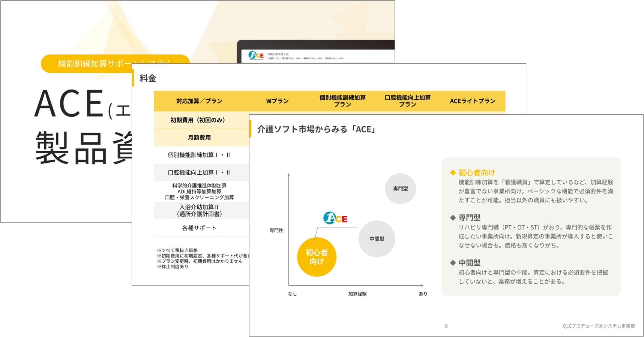Click the gray 専門型 circle in the chart
Screen dimensions: 644x337
tap(400, 189)
